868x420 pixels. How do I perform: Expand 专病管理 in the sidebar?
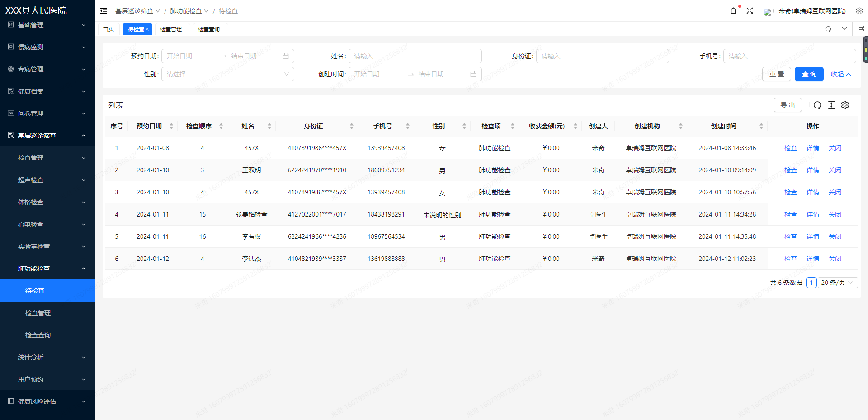pyautogui.click(x=47, y=69)
